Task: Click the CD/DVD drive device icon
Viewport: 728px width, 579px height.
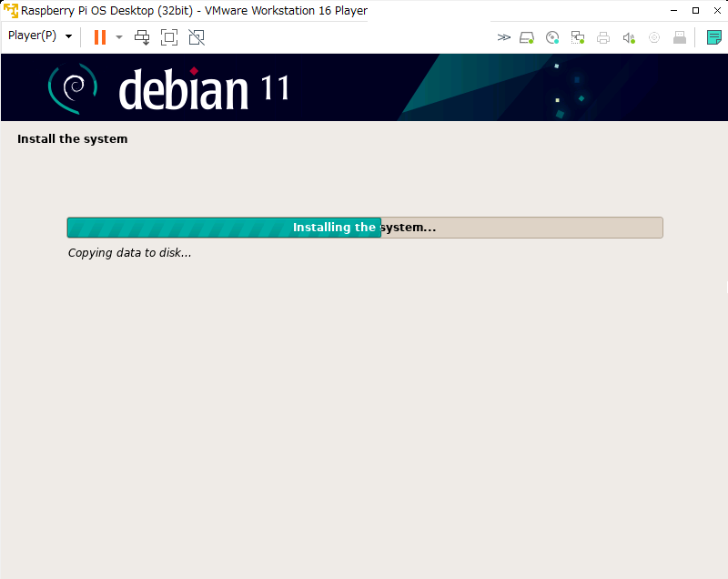Action: coord(552,37)
